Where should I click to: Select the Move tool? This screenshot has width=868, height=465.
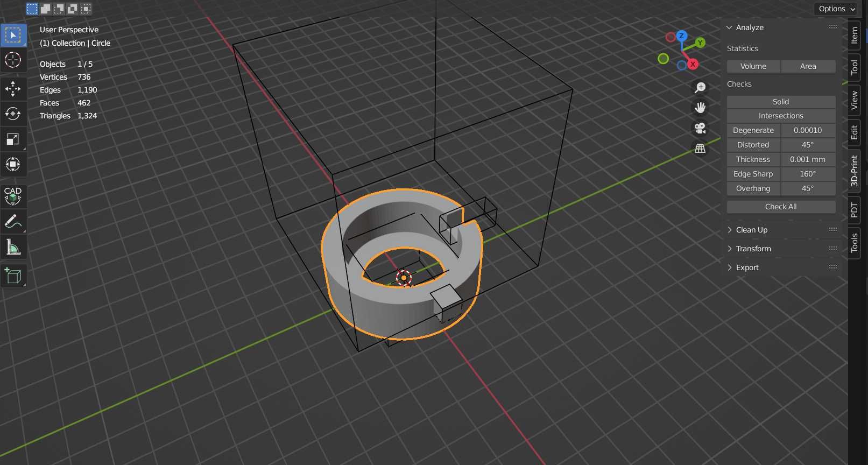click(x=13, y=89)
